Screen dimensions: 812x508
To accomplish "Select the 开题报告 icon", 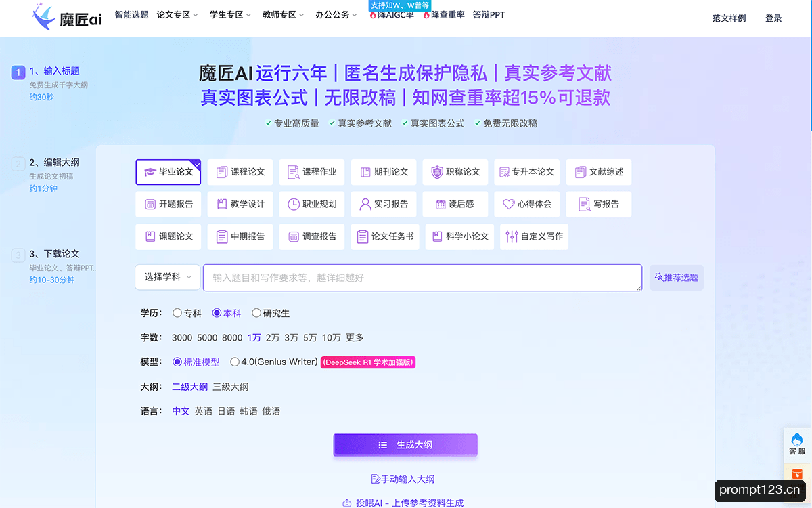I will pos(150,204).
